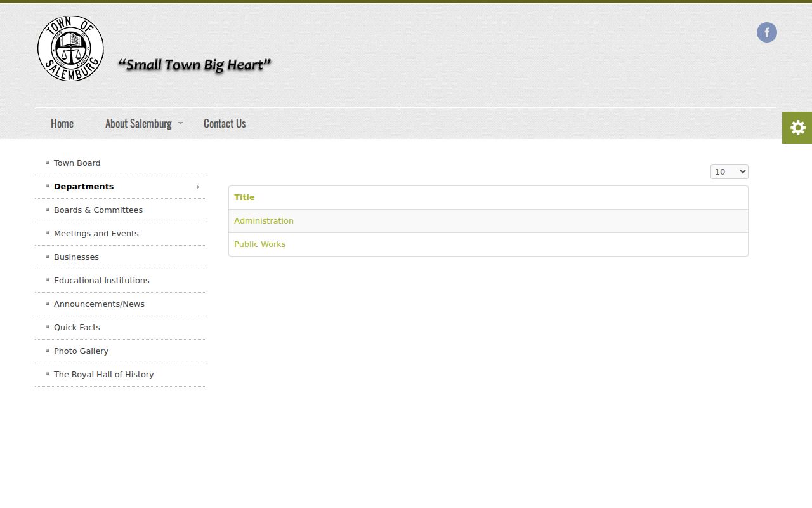Screen dimensions: 812x508
Task: Open the About Salemburg menu
Action: (138, 123)
